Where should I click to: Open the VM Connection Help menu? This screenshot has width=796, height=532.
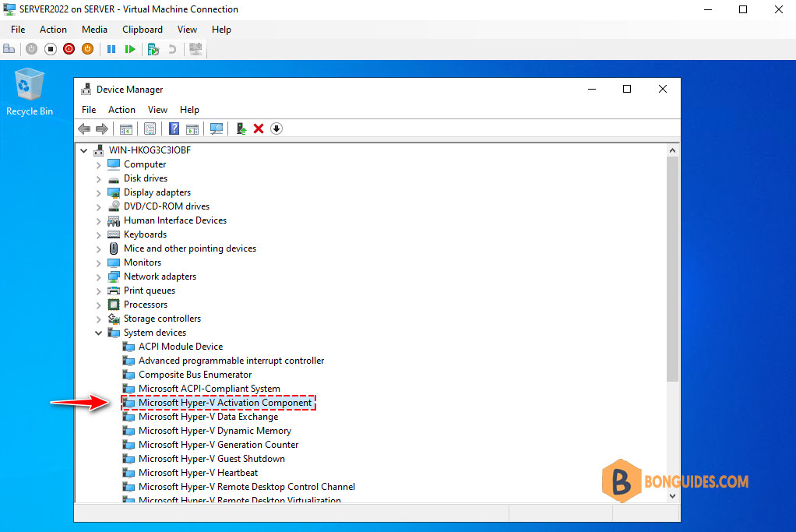(221, 30)
